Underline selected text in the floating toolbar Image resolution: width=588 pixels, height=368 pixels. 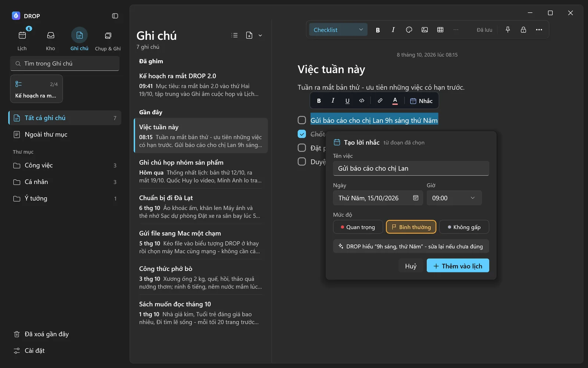tap(347, 100)
